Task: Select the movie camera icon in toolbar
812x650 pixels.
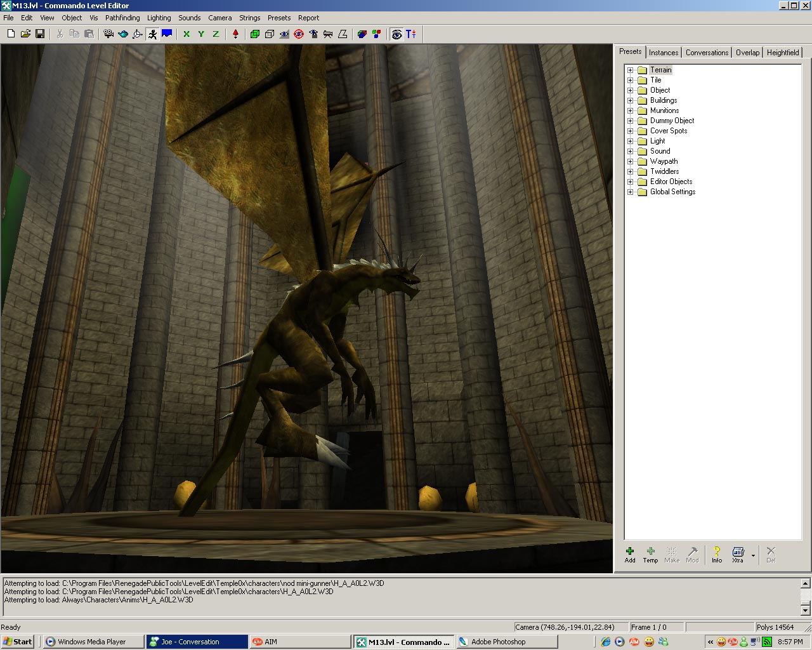Action: click(108, 34)
